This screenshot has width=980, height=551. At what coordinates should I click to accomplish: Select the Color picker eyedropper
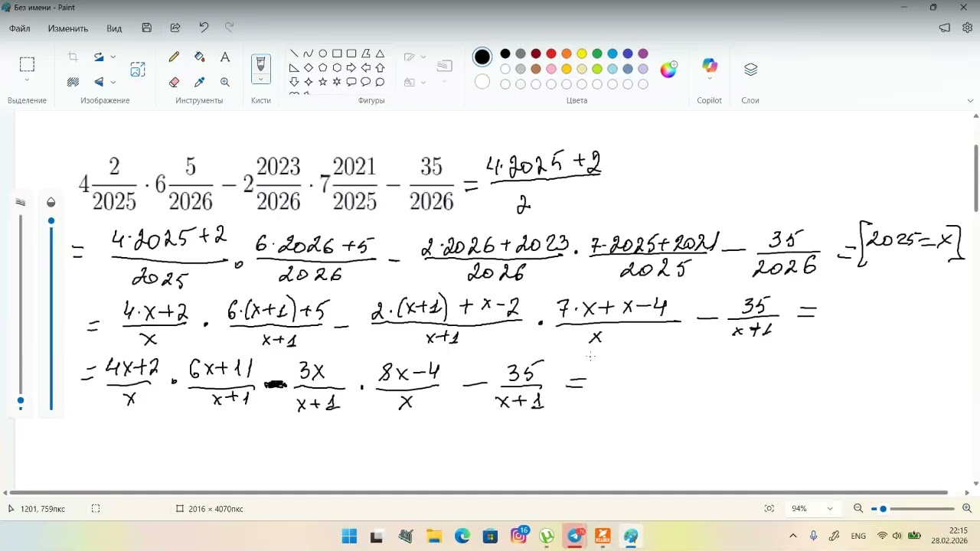pyautogui.click(x=200, y=82)
